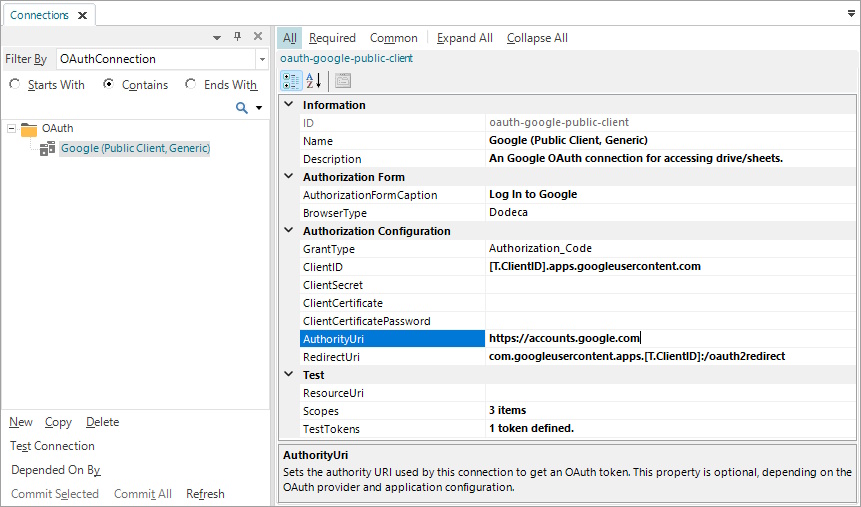Collapse the Information category
This screenshot has height=507, width=861.
point(289,104)
